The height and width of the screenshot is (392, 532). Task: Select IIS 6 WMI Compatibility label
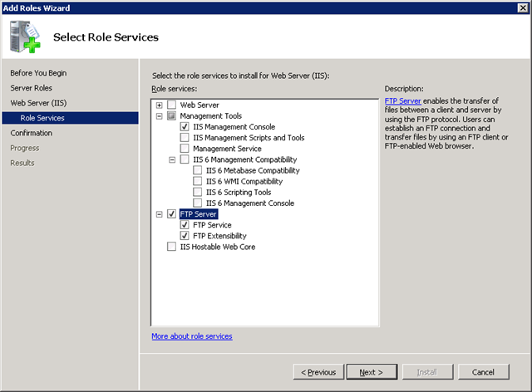coord(244,181)
